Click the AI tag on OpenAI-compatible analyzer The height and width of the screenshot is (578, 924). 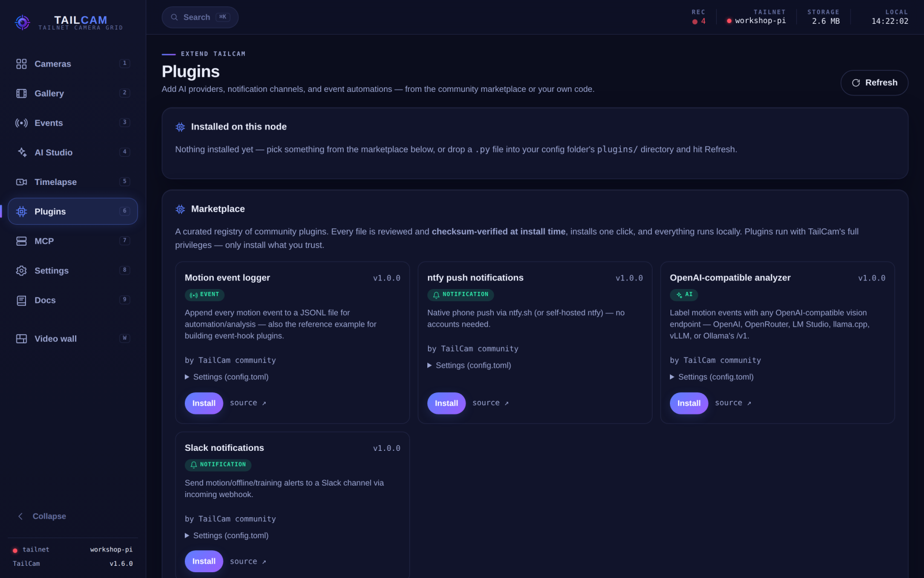(x=684, y=295)
